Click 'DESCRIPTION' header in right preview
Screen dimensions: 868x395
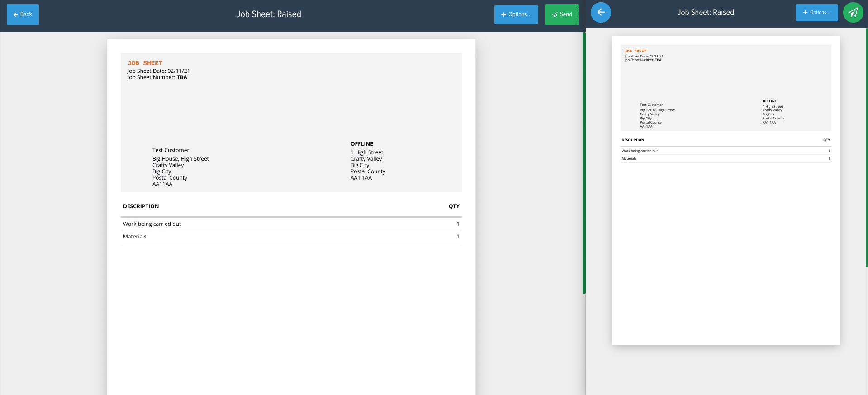[633, 140]
